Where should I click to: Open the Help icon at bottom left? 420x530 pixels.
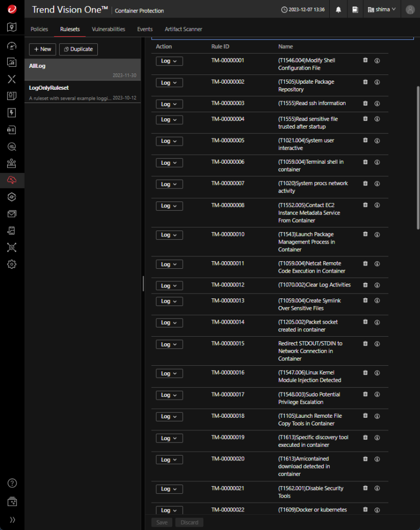pyautogui.click(x=12, y=483)
